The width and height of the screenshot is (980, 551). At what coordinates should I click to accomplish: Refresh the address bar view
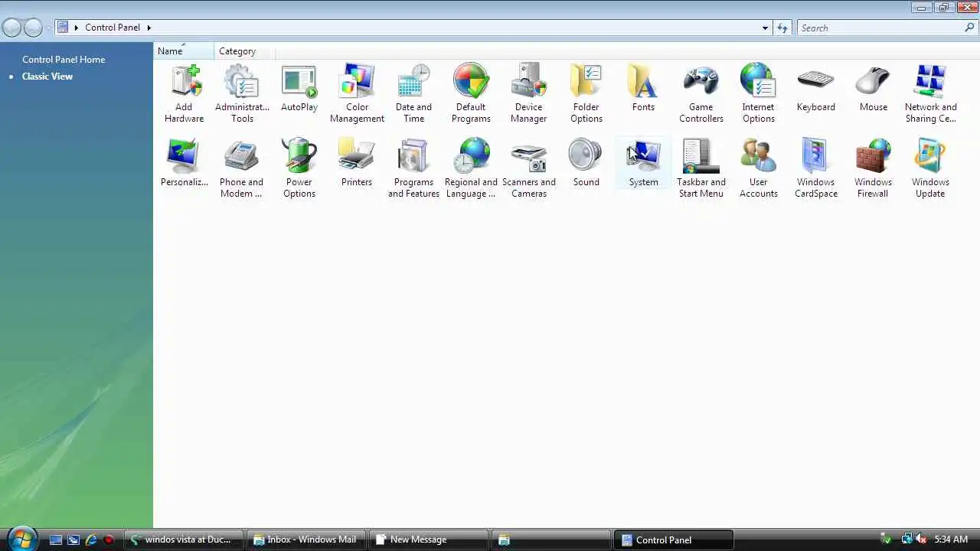[782, 28]
